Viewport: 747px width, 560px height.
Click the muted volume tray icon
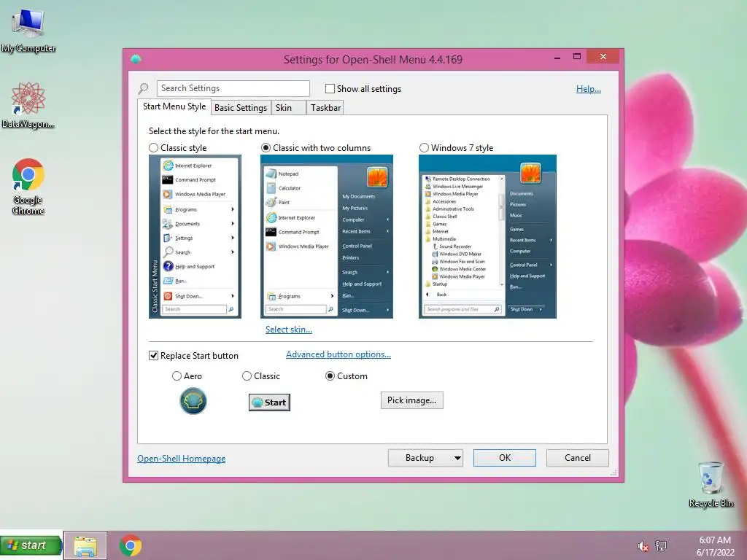(x=643, y=546)
